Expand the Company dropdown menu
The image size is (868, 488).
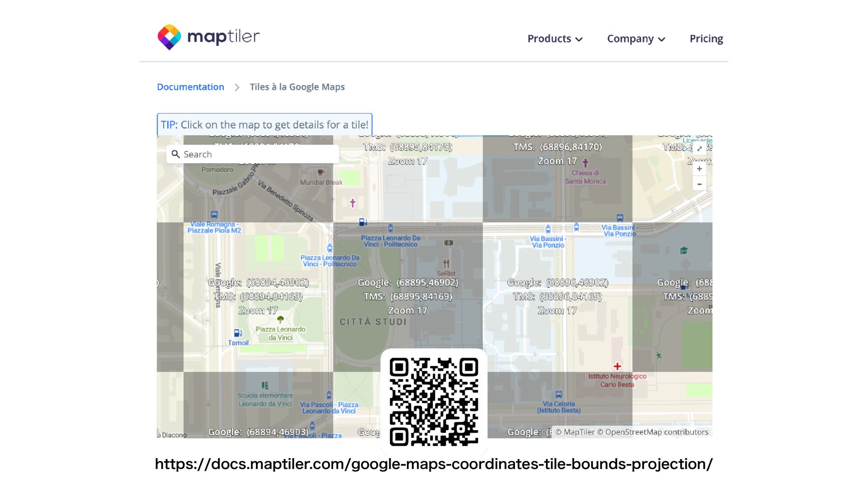coord(636,39)
